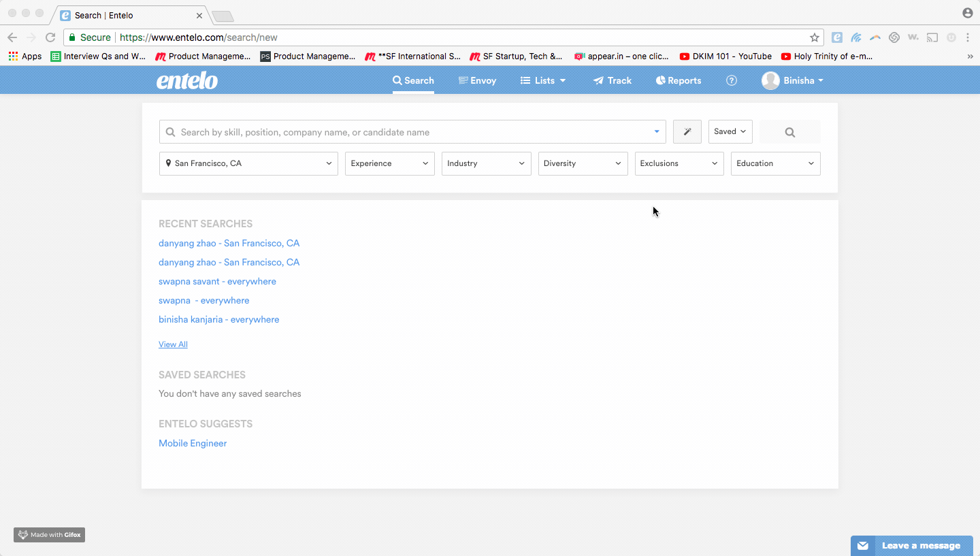980x556 pixels.
Task: Click the envelope icon in message widget
Action: 862,546
